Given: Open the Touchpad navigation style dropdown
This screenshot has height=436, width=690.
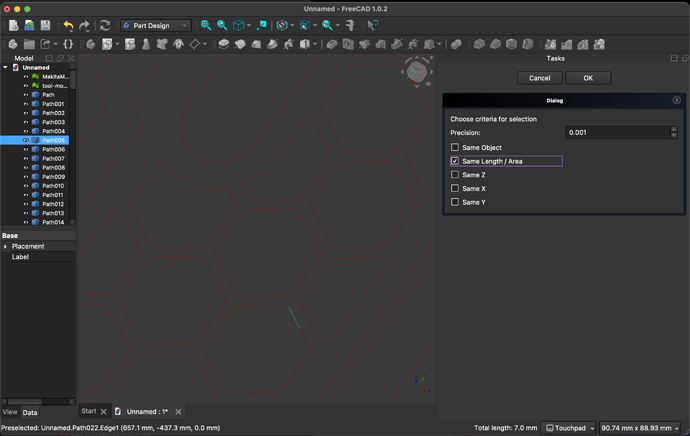Looking at the screenshot, I should tap(569, 428).
